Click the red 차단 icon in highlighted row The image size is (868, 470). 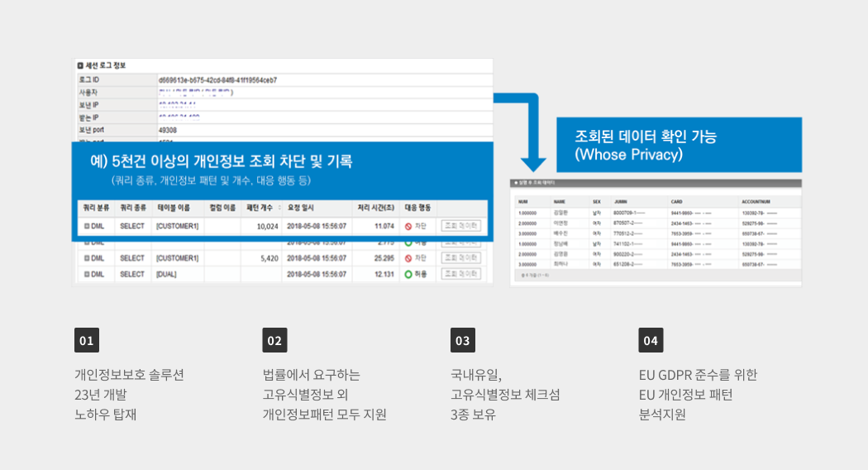pyautogui.click(x=408, y=225)
